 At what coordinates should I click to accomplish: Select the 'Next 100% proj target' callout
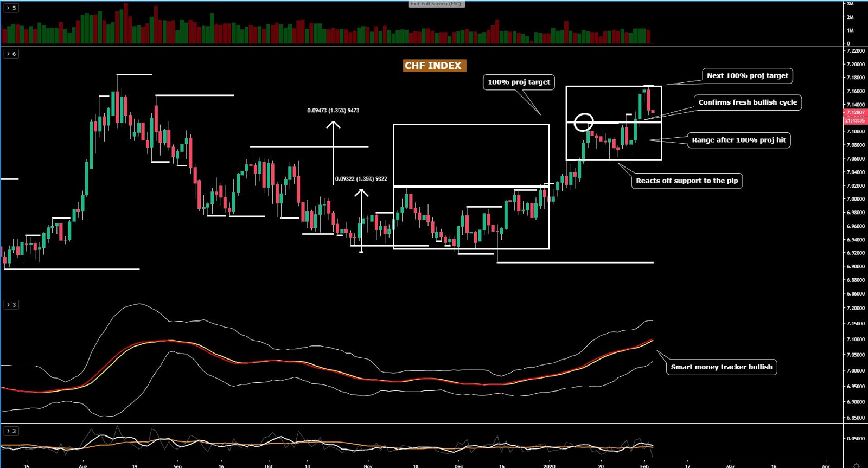[748, 76]
